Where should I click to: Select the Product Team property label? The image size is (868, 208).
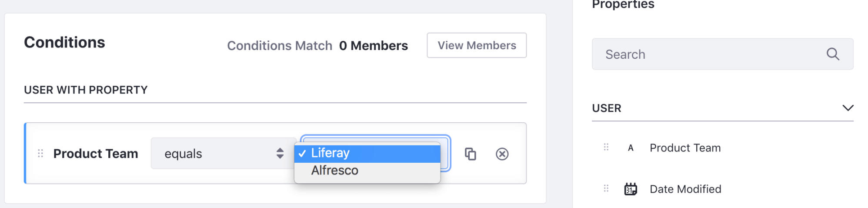pos(685,148)
